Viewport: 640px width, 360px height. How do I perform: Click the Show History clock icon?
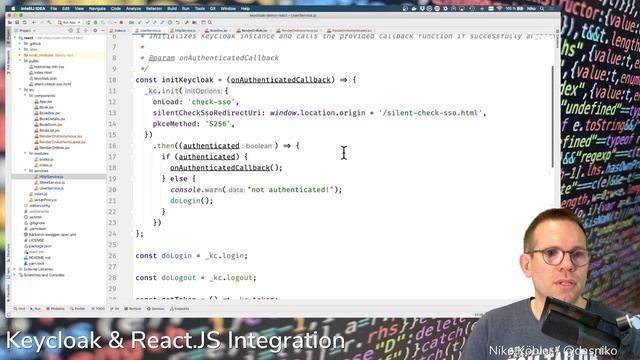click(170, 22)
